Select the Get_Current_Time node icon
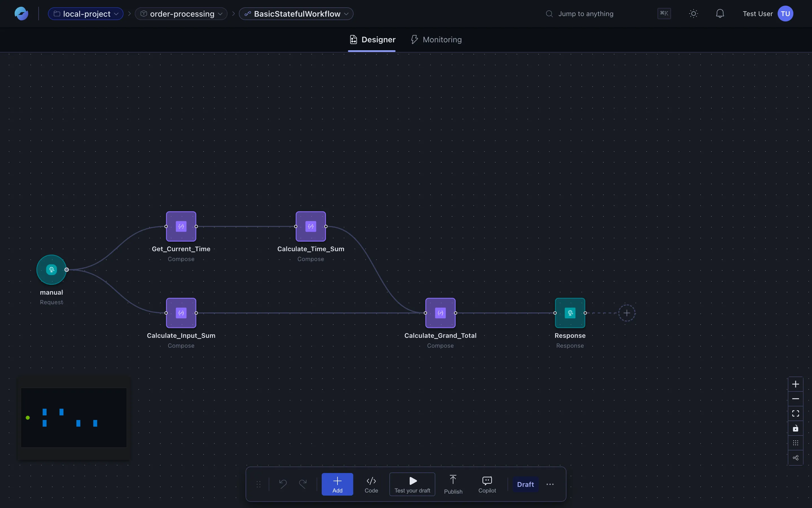The height and width of the screenshot is (508, 812). pyautogui.click(x=181, y=226)
